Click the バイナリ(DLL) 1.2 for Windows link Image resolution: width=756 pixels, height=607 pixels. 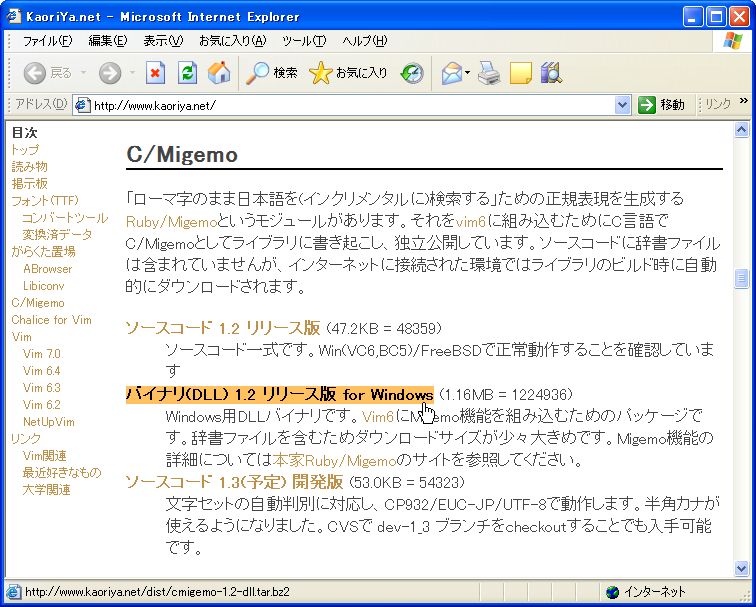(279, 394)
